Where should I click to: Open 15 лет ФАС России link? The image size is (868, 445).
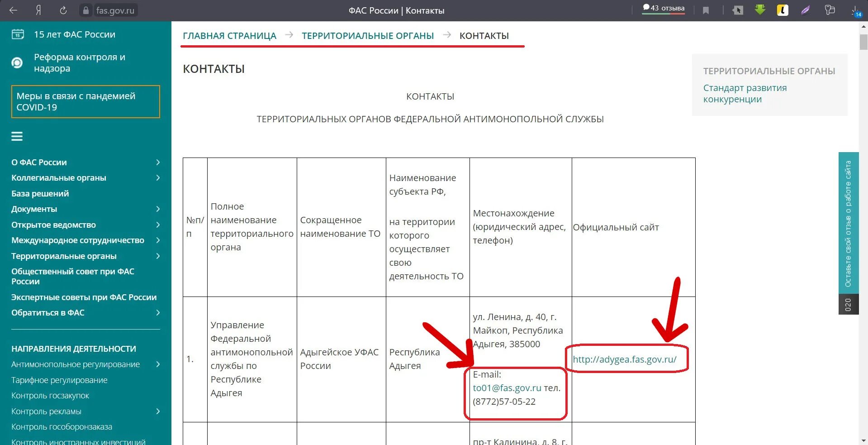click(75, 34)
